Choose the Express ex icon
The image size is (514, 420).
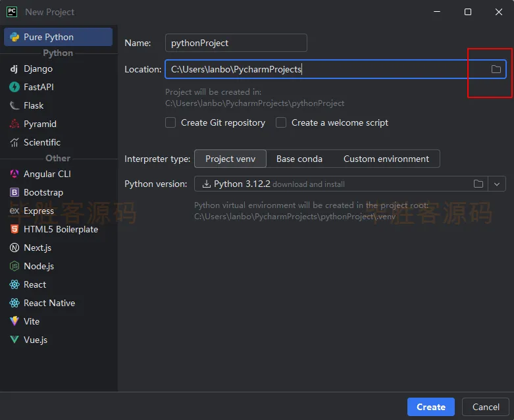point(14,211)
